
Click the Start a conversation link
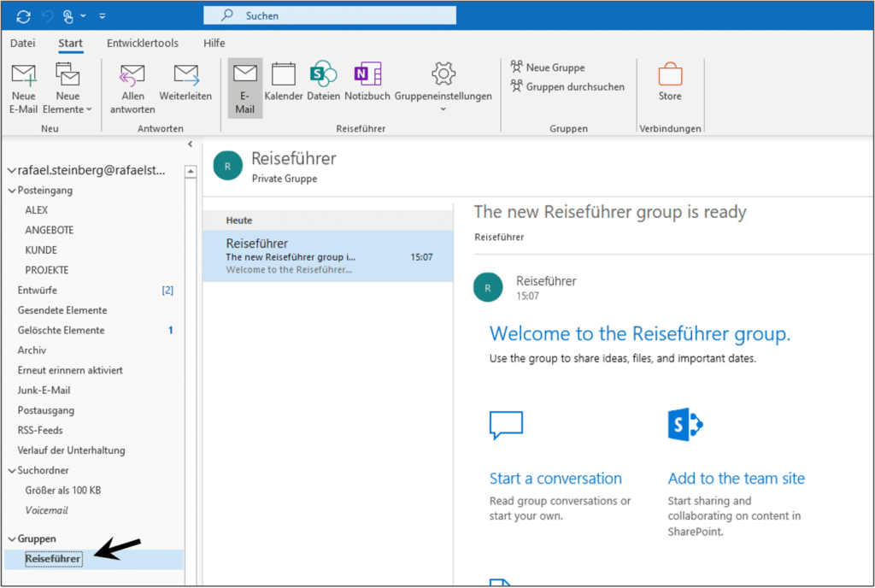pos(555,479)
